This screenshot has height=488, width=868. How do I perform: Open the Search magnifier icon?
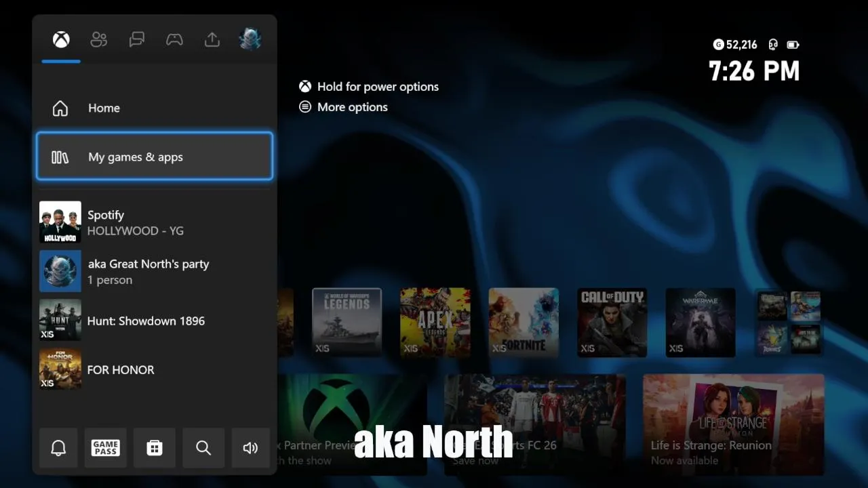click(203, 448)
